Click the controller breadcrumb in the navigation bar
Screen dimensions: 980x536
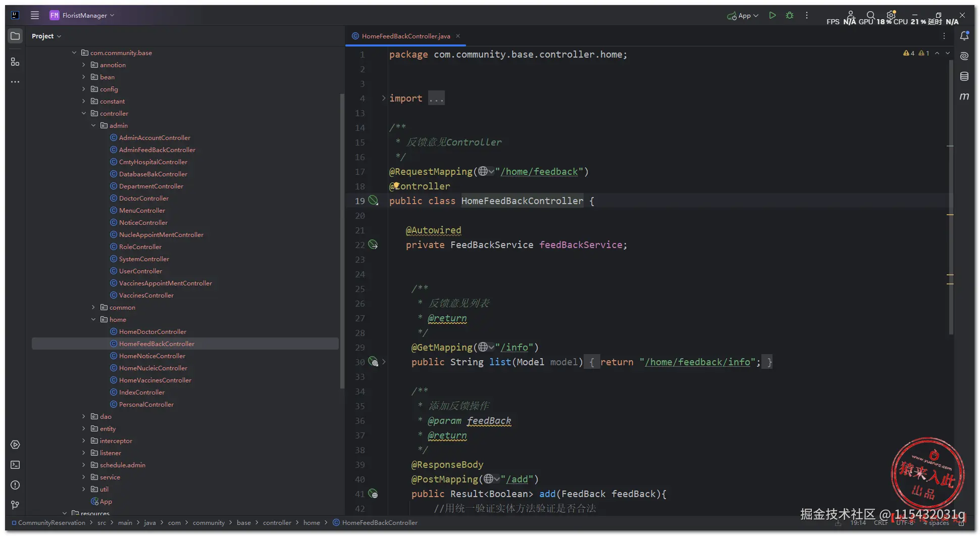(x=277, y=523)
